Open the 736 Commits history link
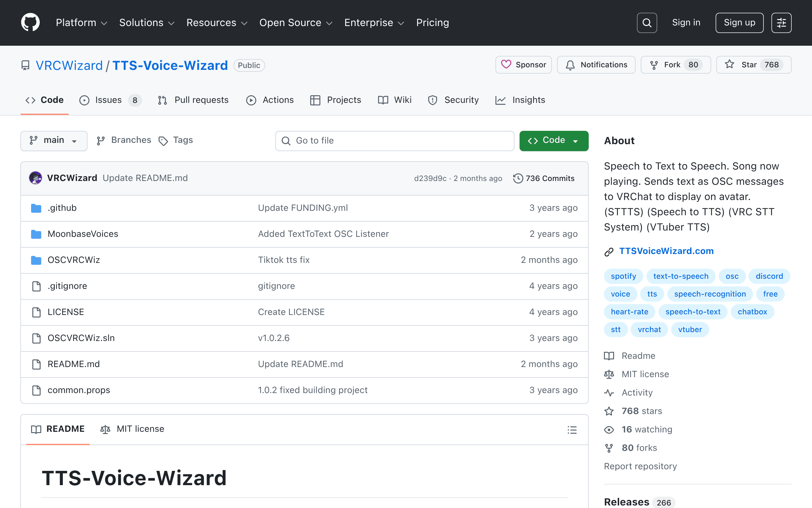812x508 pixels. [x=544, y=178]
